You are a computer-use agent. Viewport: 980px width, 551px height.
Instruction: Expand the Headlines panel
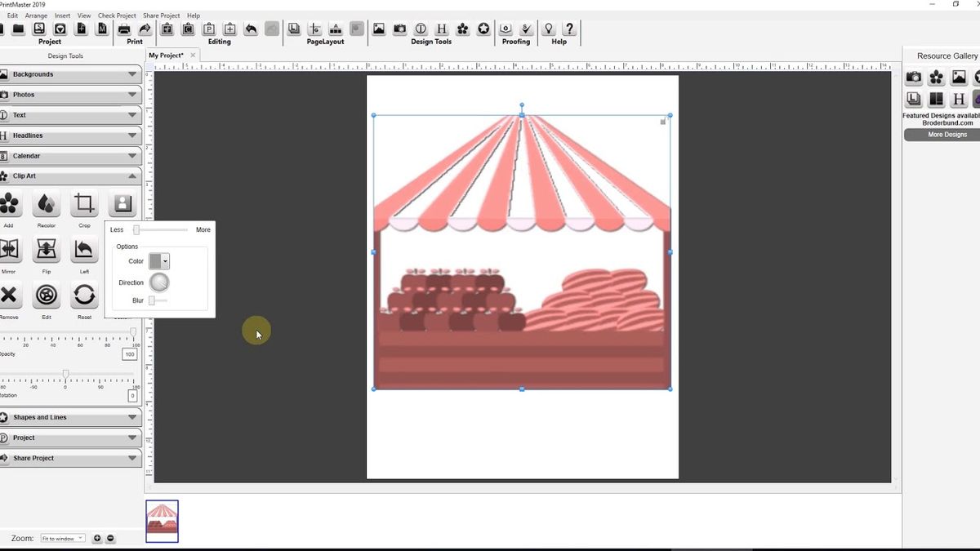click(70, 136)
